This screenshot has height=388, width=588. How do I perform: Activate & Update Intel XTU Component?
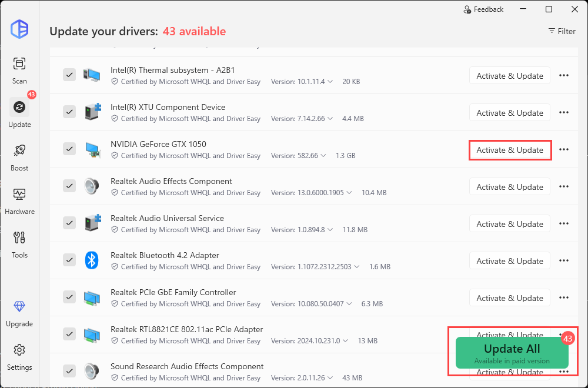pos(510,113)
